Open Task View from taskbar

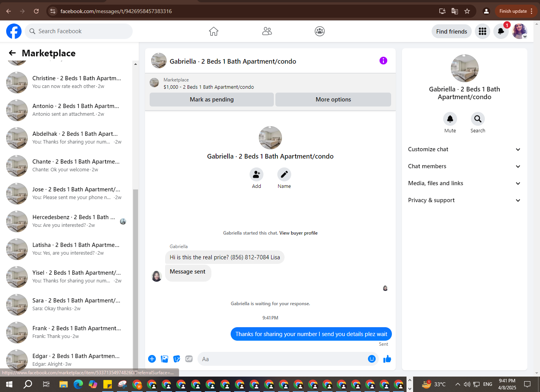[46, 384]
